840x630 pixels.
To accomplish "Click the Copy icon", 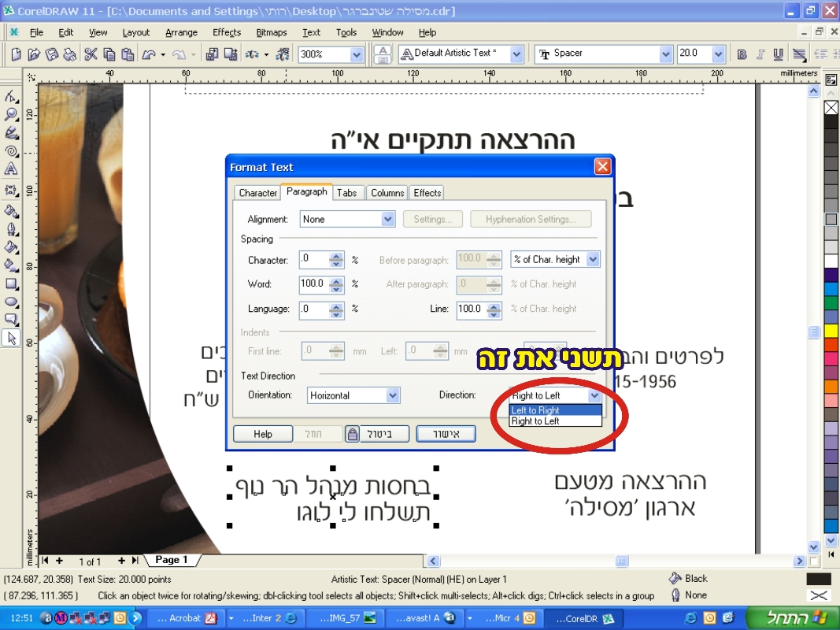I will (109, 54).
